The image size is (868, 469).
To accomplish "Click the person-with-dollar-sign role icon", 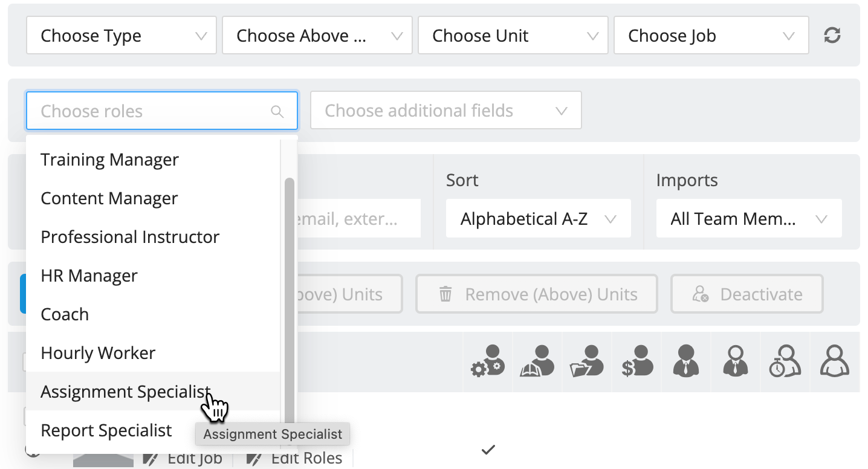I will (x=637, y=361).
